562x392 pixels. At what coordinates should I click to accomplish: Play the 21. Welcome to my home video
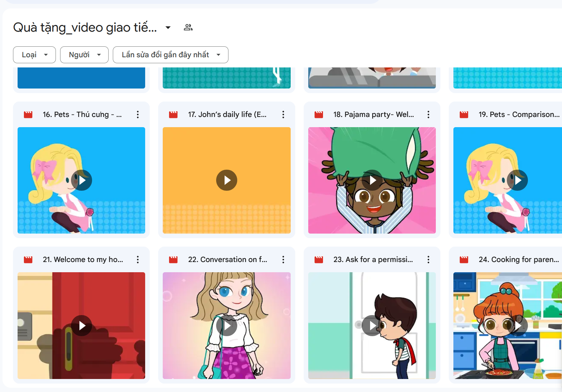[x=82, y=326]
